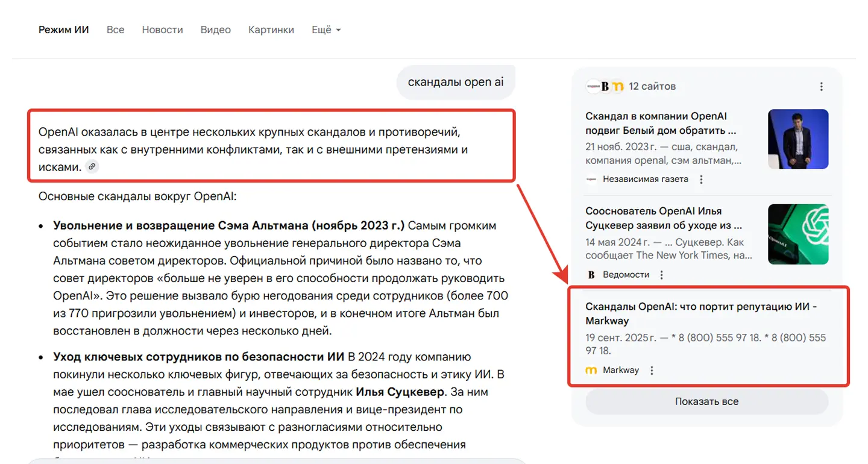Click heading Уход ключевых сотрудников по безопасности
The image size is (868, 464).
tap(199, 357)
